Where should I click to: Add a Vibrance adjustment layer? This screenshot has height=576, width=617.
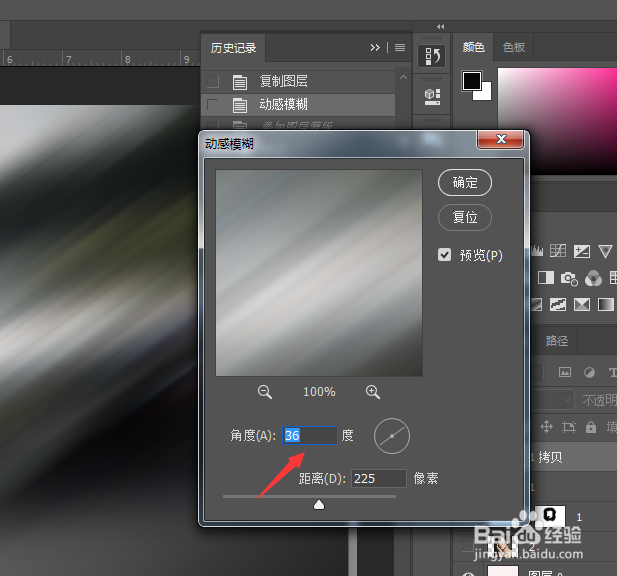click(x=605, y=251)
